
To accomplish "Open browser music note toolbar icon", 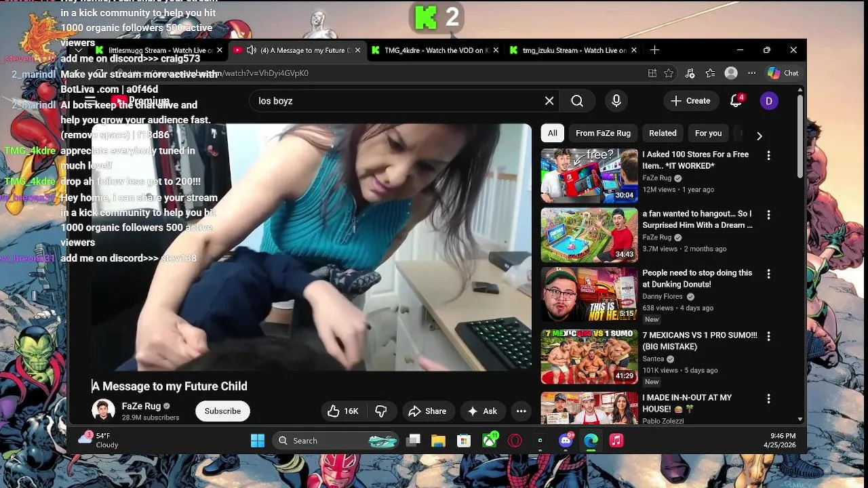I will (690, 73).
